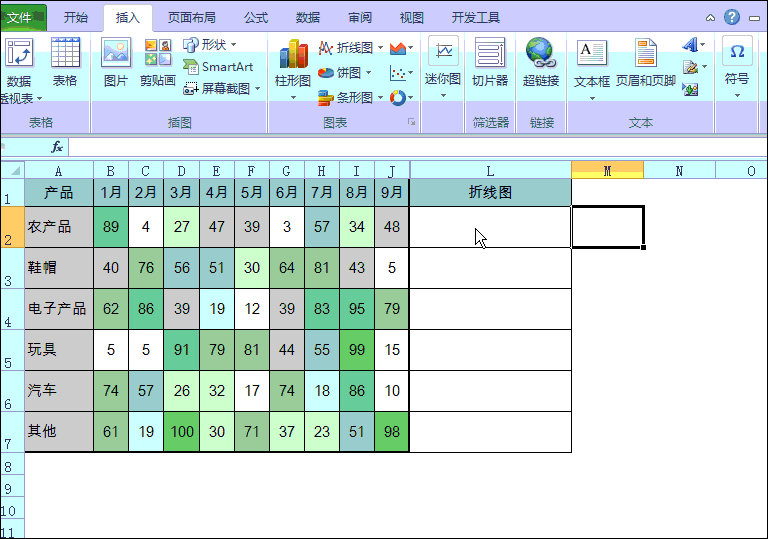This screenshot has height=539, width=768.
Task: Click the 超链接 hyperlink globe icon
Action: pos(540,53)
